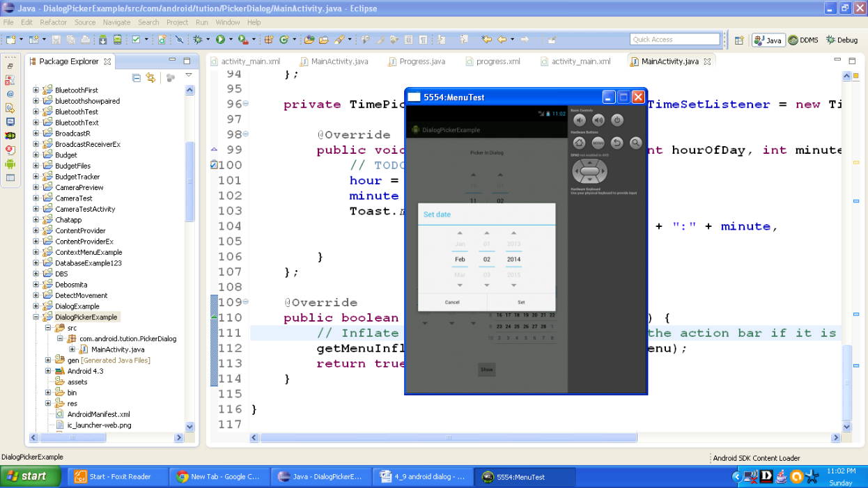
Task: Click the Debug bug toolbar icon
Action: [198, 40]
